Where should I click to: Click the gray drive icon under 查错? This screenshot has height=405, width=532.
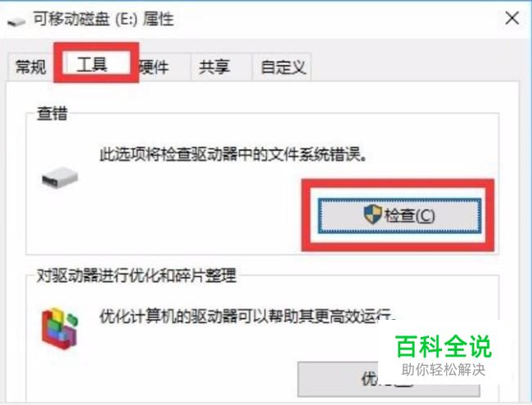point(60,177)
